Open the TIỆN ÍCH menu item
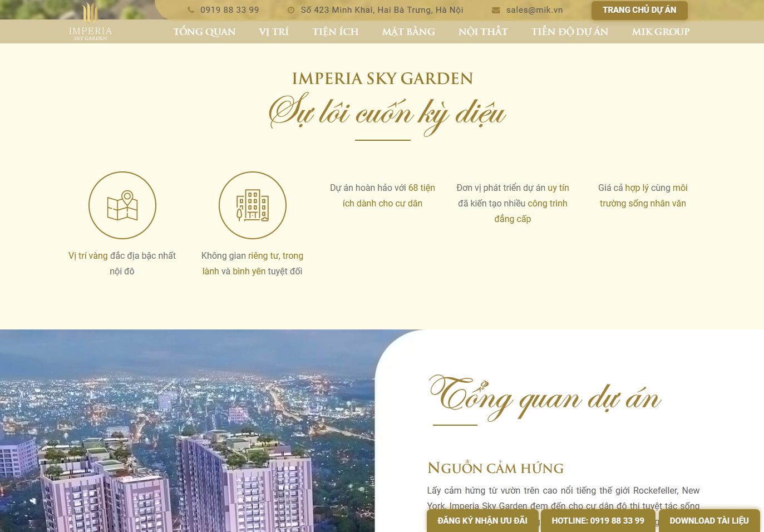Screen dimensions: 764x532 coord(336,32)
